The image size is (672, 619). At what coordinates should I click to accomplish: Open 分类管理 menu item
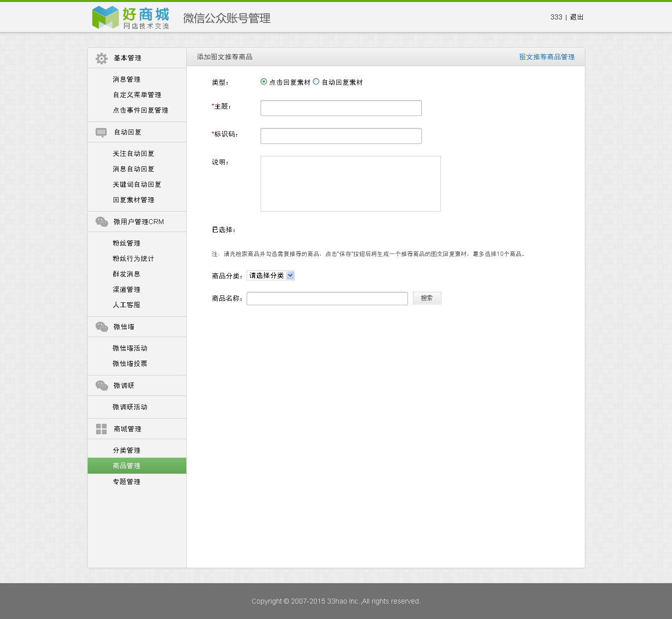point(127,450)
